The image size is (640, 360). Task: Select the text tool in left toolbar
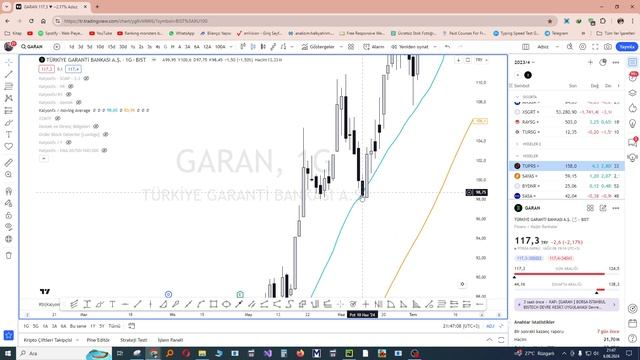tap(9, 134)
